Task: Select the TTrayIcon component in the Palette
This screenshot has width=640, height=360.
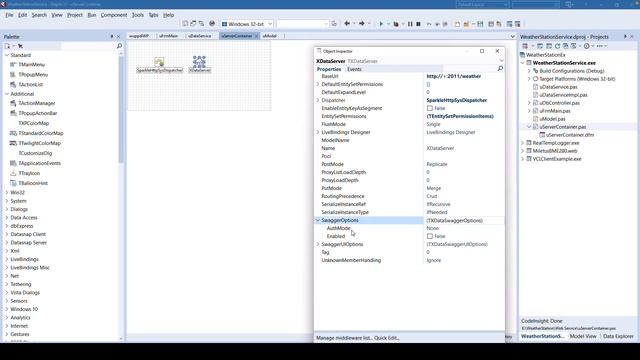Action: 29,173
